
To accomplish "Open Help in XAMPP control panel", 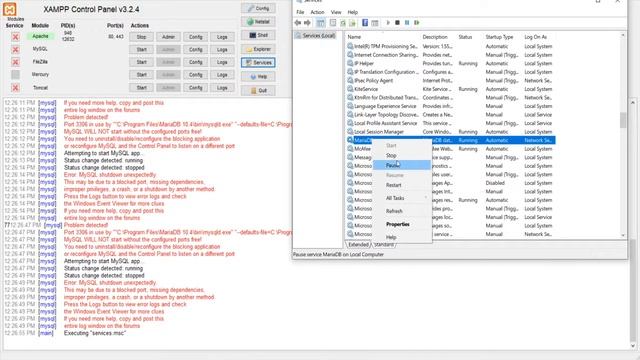I will [x=258, y=76].
